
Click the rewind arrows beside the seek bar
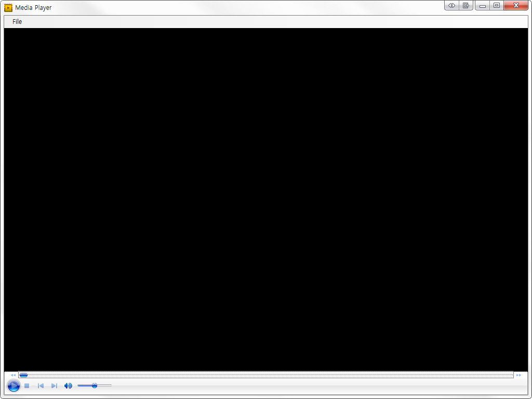[x=13, y=375]
